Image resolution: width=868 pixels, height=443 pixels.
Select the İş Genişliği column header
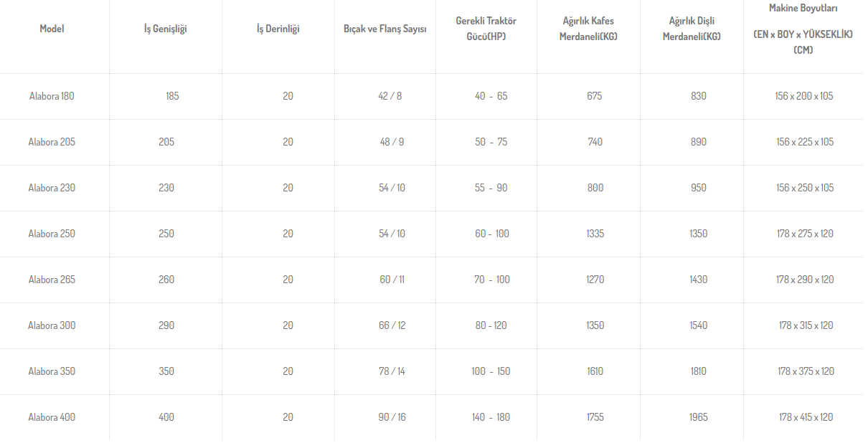pyautogui.click(x=166, y=29)
